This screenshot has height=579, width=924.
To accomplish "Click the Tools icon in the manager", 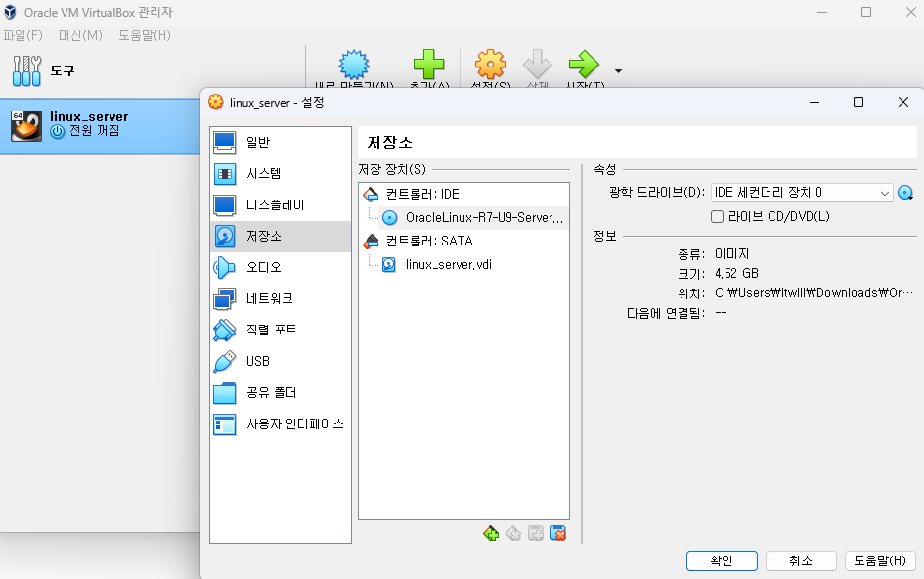I will pos(26,70).
